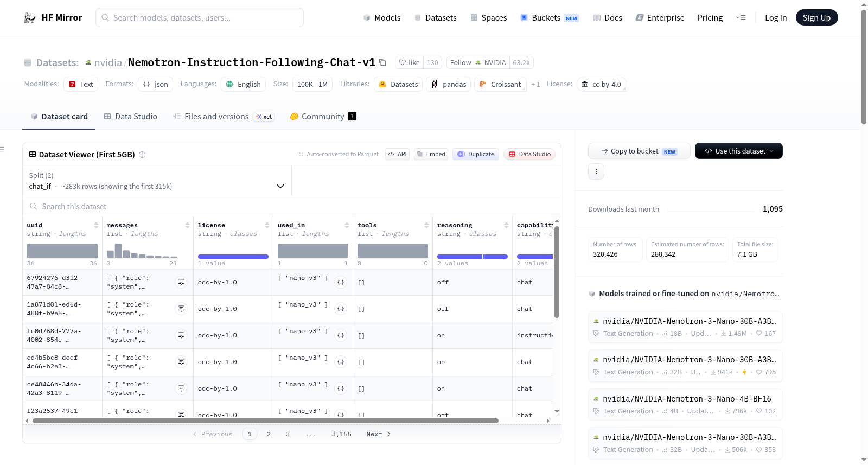This screenshot has height=465, width=868.
Task: Open chat view for row ed4b5bc8-deef
Action: (x=181, y=362)
